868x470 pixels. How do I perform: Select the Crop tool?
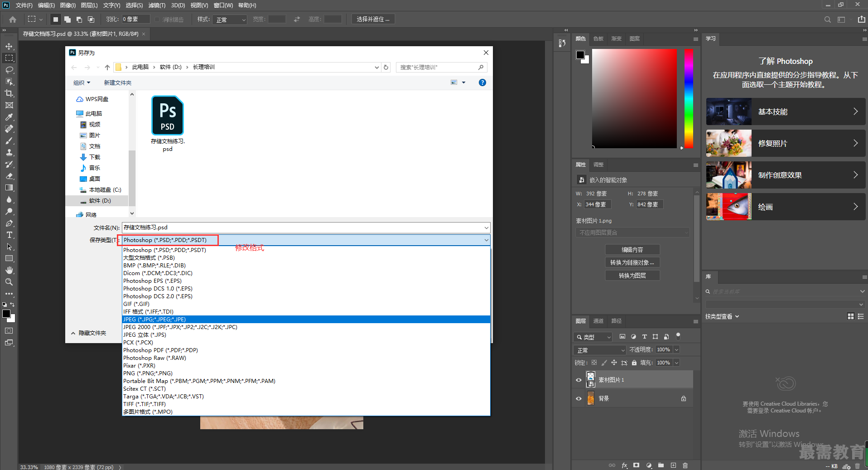coord(9,93)
